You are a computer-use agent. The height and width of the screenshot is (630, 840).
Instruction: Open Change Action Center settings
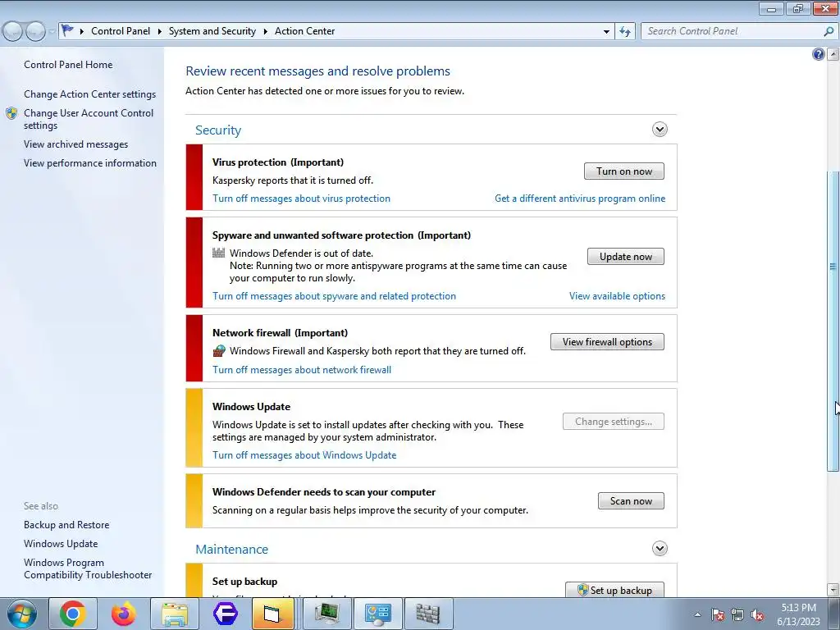[89, 94]
